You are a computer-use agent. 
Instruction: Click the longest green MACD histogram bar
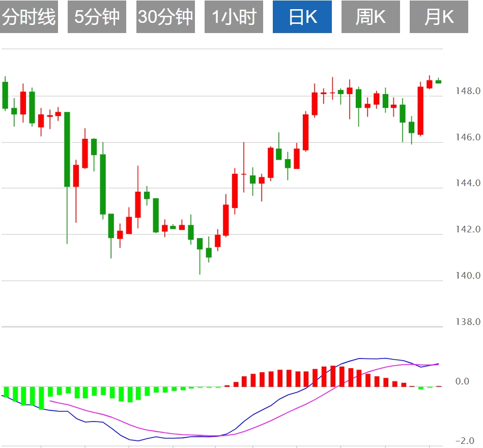(41, 398)
